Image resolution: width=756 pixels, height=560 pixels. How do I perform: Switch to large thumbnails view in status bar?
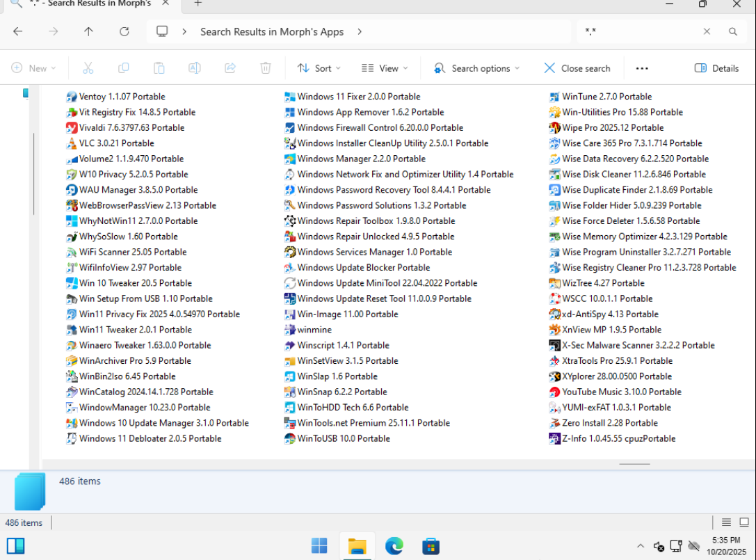(743, 522)
